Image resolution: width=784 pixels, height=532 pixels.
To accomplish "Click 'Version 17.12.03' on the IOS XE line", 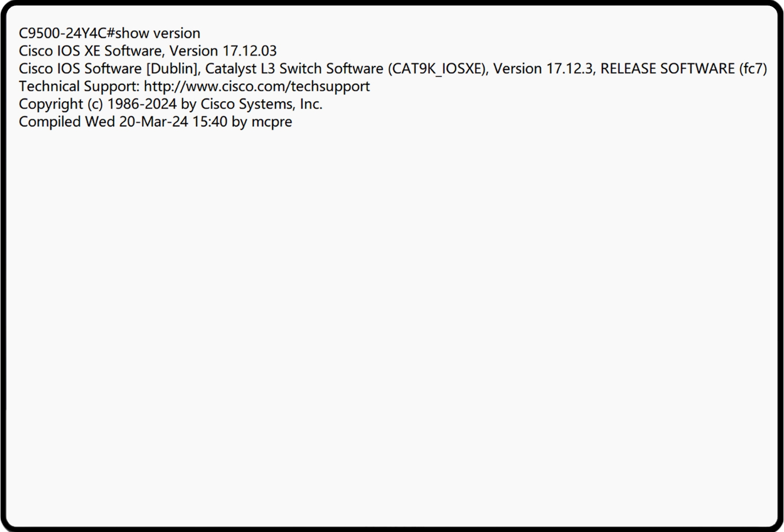I will (223, 51).
